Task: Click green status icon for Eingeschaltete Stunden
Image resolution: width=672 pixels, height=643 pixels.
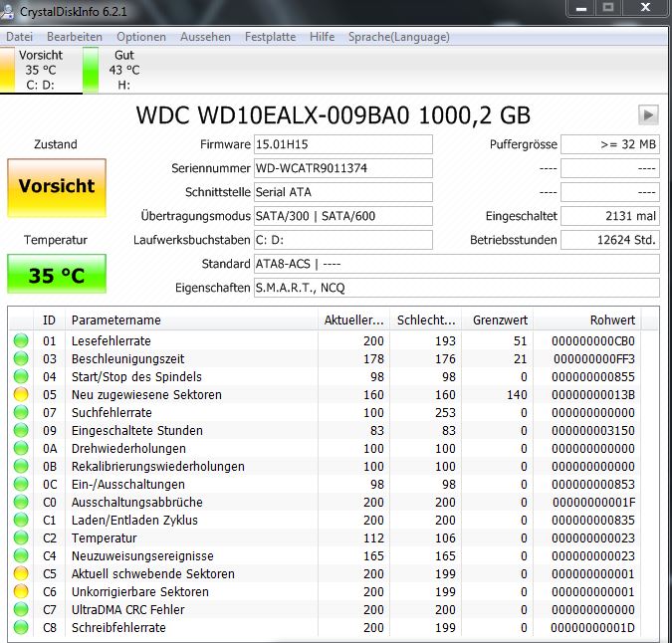Action: [x=21, y=431]
